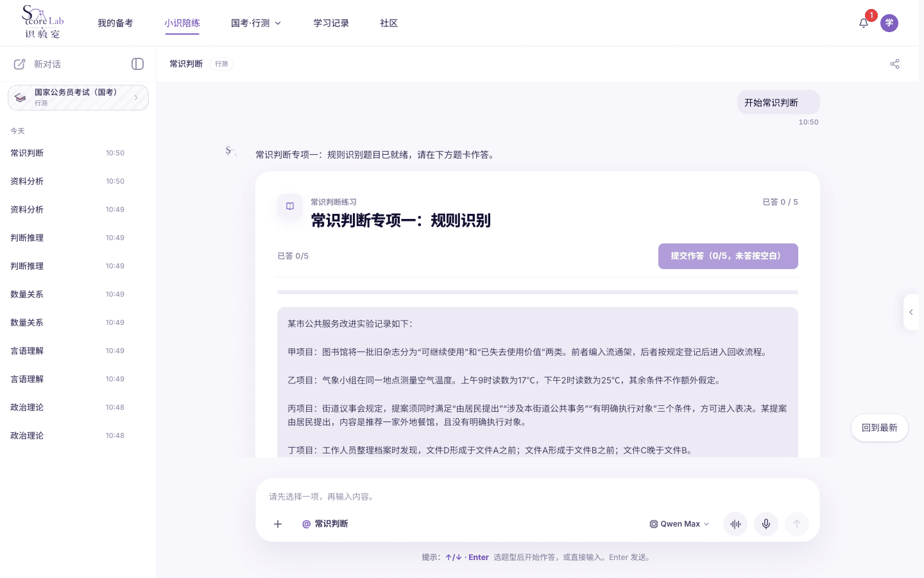
Task: Click the book icon beside 常识判断练习
Action: pos(290,206)
